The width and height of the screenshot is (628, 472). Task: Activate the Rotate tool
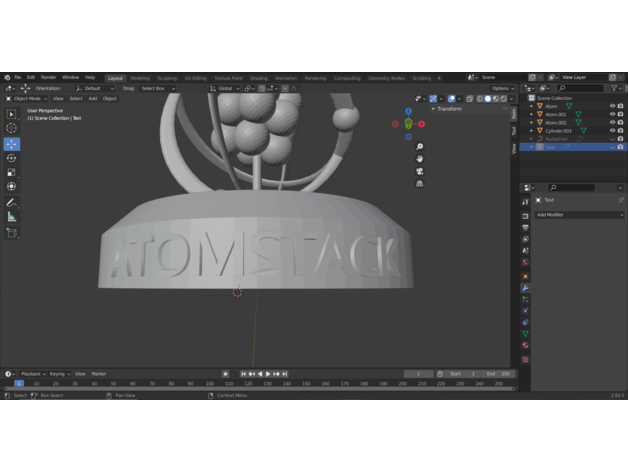(x=12, y=158)
